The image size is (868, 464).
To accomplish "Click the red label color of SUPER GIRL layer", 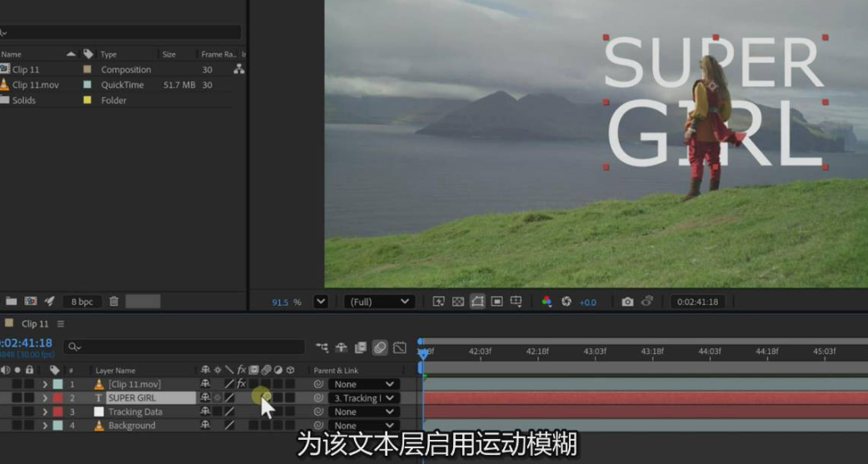I will 57,398.
